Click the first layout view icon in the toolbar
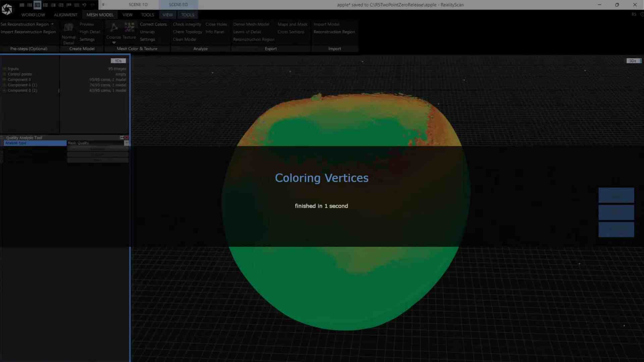This screenshot has height=362, width=644. tap(21, 5)
